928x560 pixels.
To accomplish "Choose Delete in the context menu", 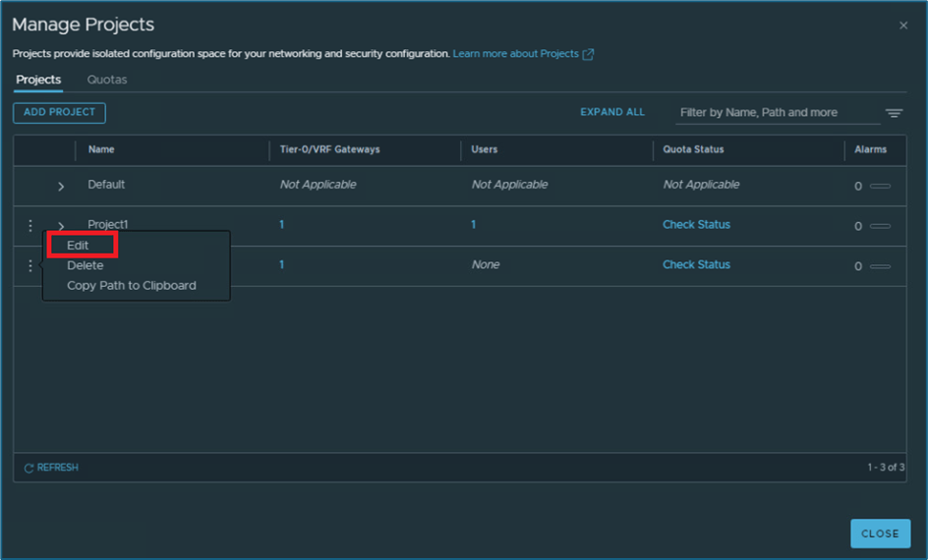I will (x=86, y=265).
